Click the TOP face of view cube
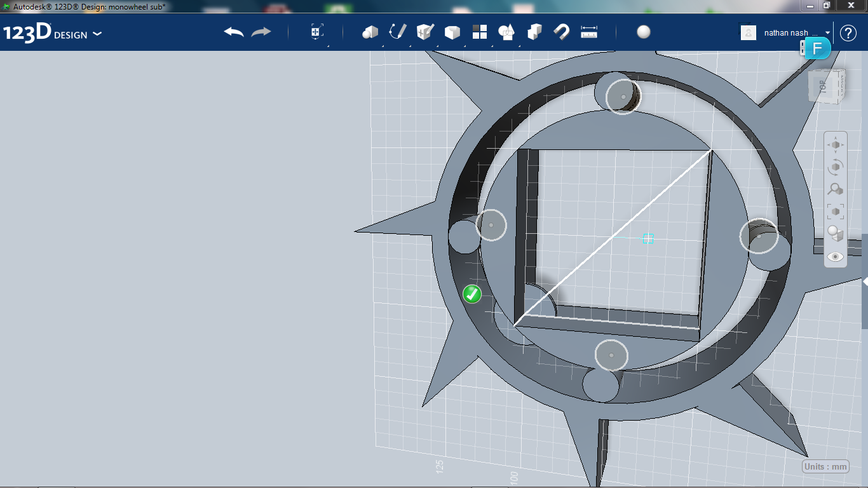 [824, 87]
